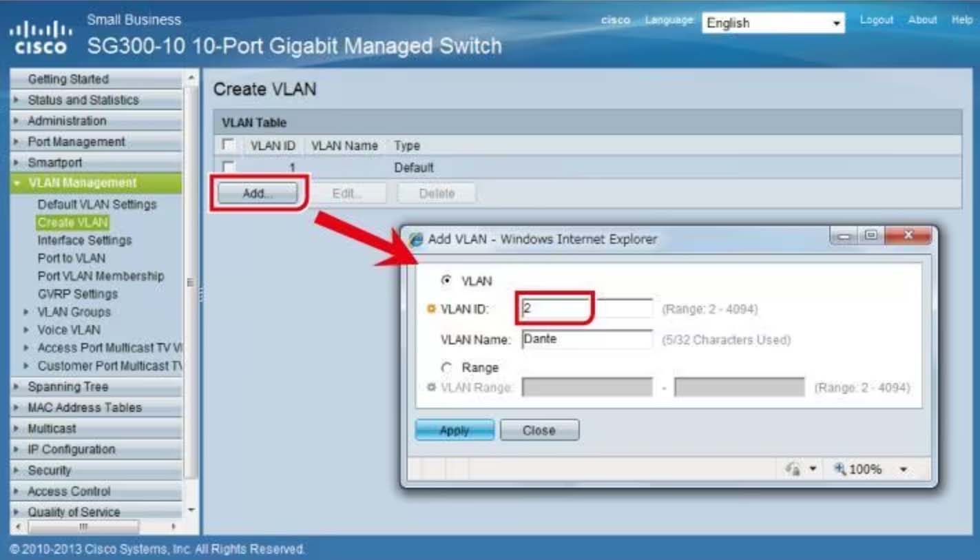Sort the table by Type column header
The image size is (980, 560).
(x=407, y=146)
